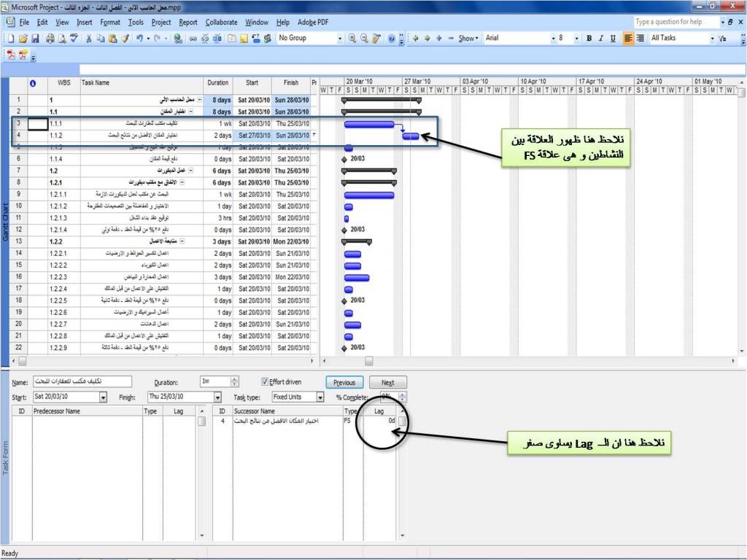
Task: Click the Open file folder icon
Action: point(23,39)
